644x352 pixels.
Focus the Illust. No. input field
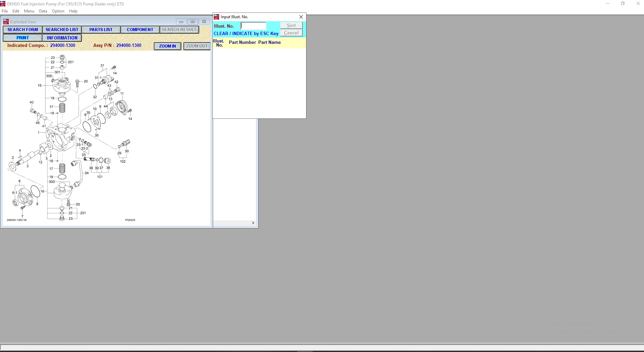coord(254,26)
